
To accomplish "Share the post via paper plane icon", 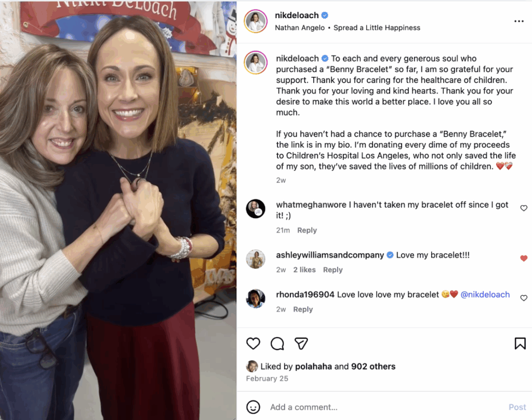I will [301, 344].
